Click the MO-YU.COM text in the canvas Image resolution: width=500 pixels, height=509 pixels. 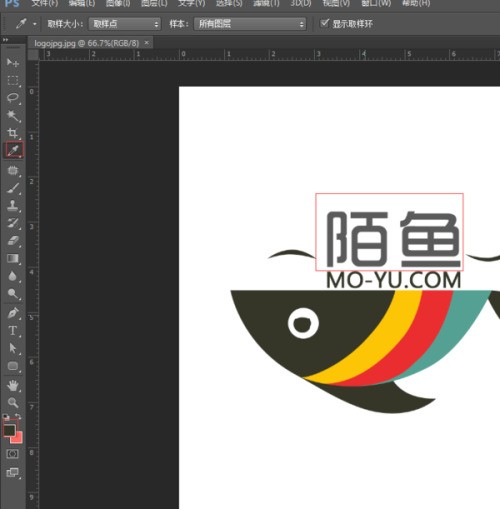(x=394, y=280)
